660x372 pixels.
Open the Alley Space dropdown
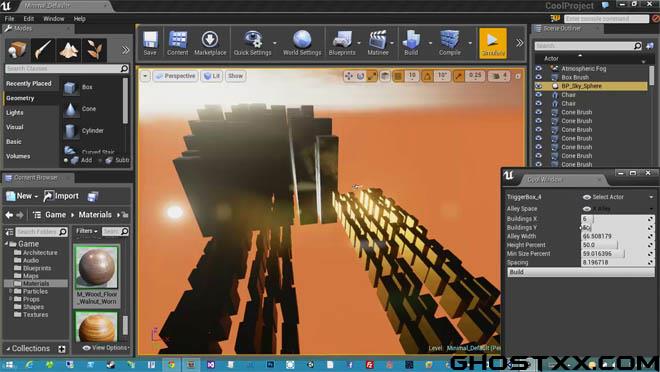617,209
